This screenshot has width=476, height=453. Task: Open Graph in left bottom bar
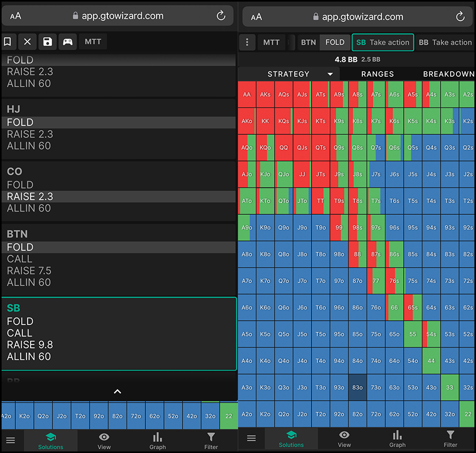[x=158, y=441]
